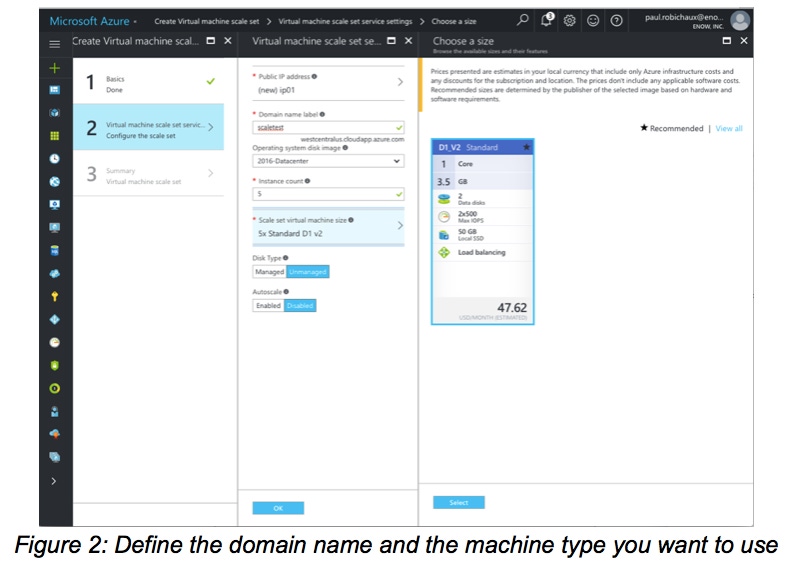Expand More services chevron in sidebar
This screenshot has height=562, width=803.
(x=54, y=481)
